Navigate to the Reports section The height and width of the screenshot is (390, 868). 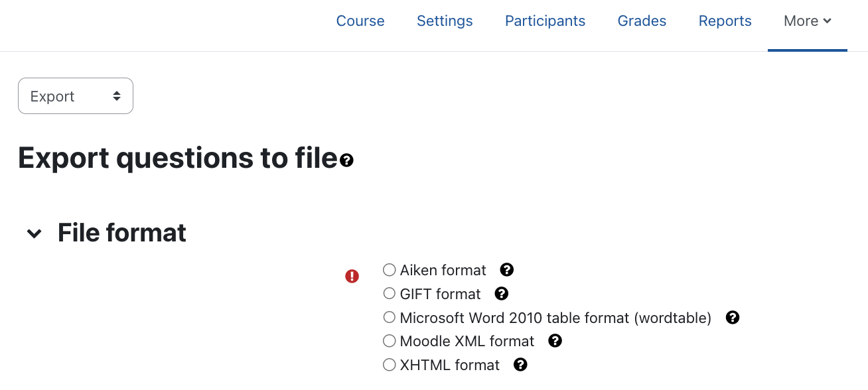pos(725,21)
